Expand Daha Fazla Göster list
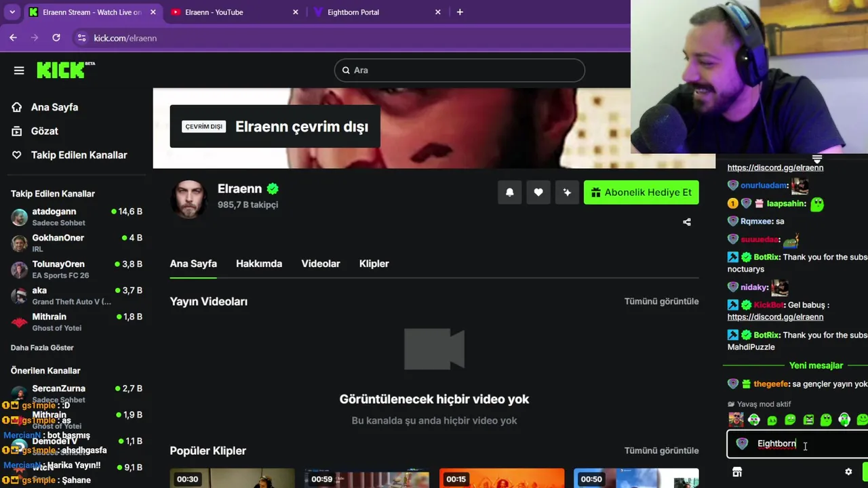This screenshot has height=488, width=868. (42, 348)
